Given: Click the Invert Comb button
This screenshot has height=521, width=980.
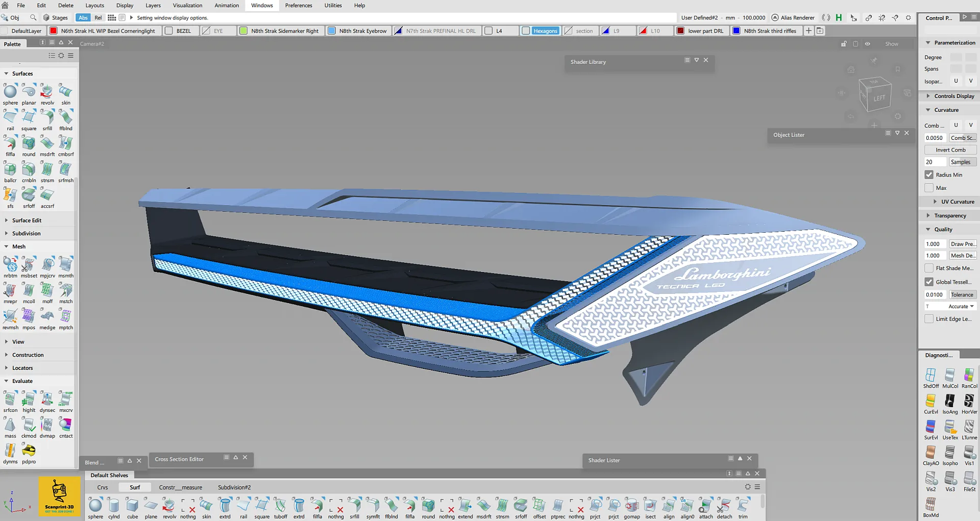Looking at the screenshot, I should (950, 150).
